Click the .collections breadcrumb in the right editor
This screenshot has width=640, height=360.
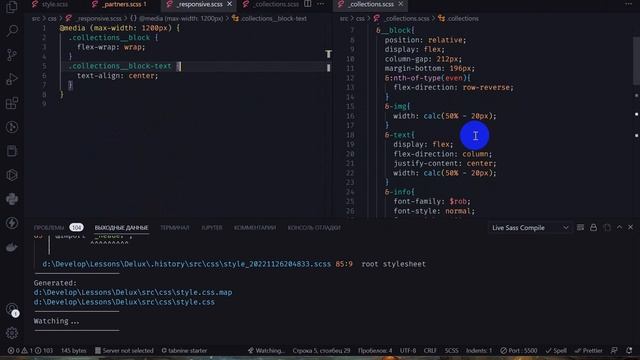pyautogui.click(x=458, y=18)
